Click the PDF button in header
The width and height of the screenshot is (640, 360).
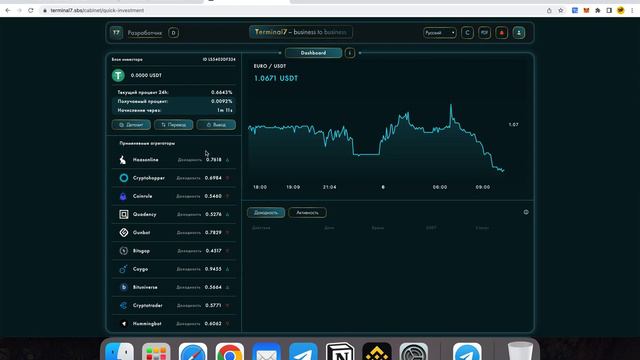coord(484,33)
